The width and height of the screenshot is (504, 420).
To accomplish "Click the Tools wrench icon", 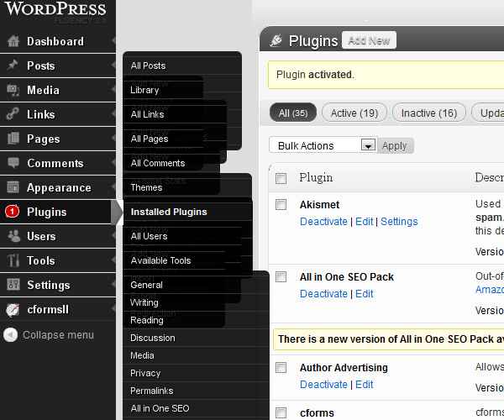I will 13,260.
